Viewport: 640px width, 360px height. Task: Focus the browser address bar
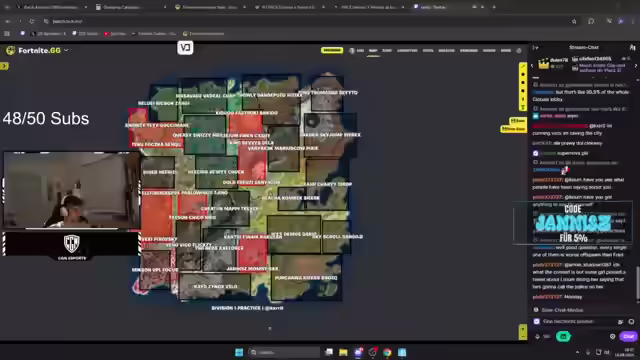point(306,21)
